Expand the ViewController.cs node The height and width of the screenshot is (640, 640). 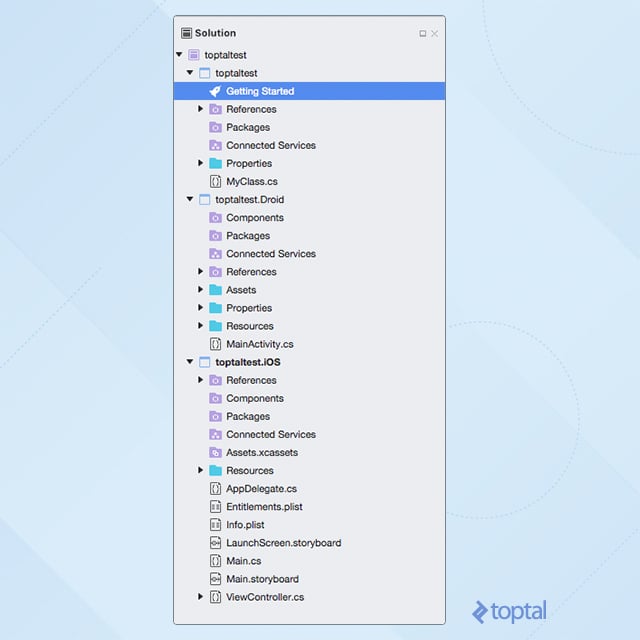(201, 597)
